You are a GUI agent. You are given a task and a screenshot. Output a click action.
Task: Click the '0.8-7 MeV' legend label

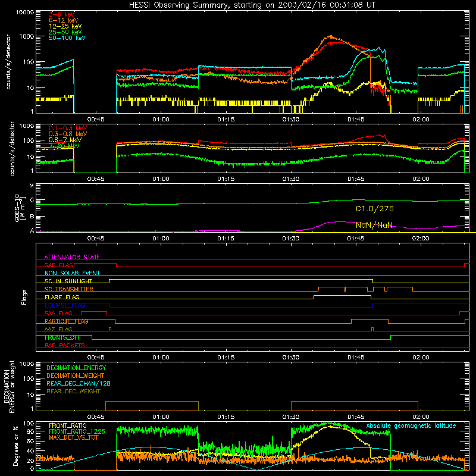[65, 140]
